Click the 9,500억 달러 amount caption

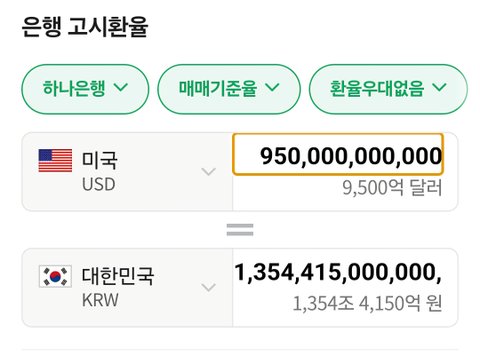392,188
